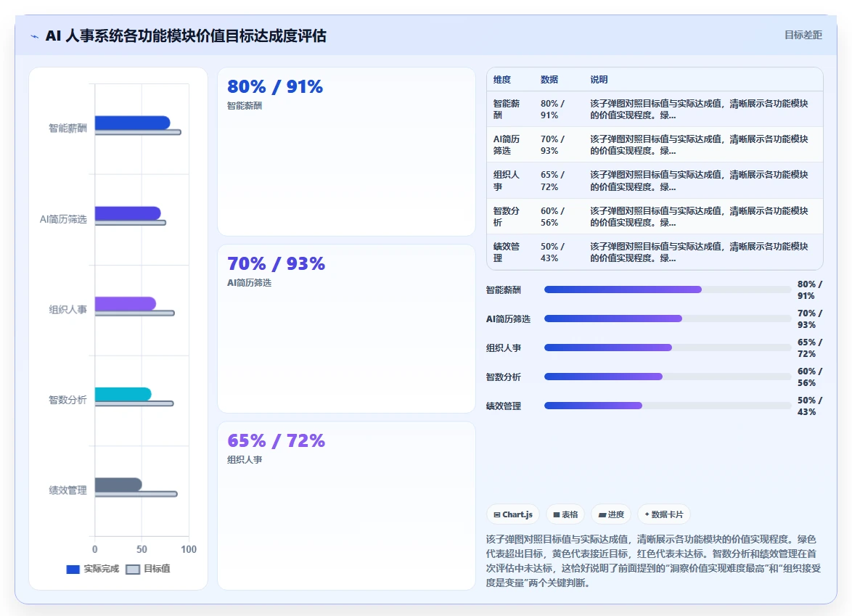Click the AI 人事系统 title heading
Image resolution: width=852 pixels, height=616 pixels.
tap(186, 36)
